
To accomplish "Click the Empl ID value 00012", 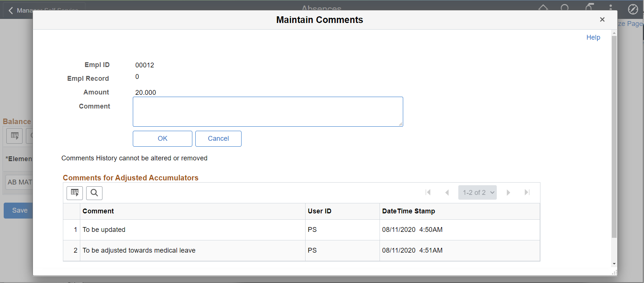I will [x=145, y=65].
